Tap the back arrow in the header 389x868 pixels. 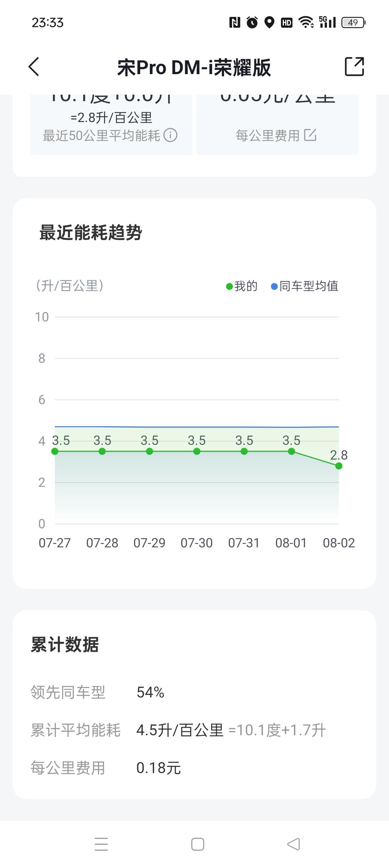(34, 67)
